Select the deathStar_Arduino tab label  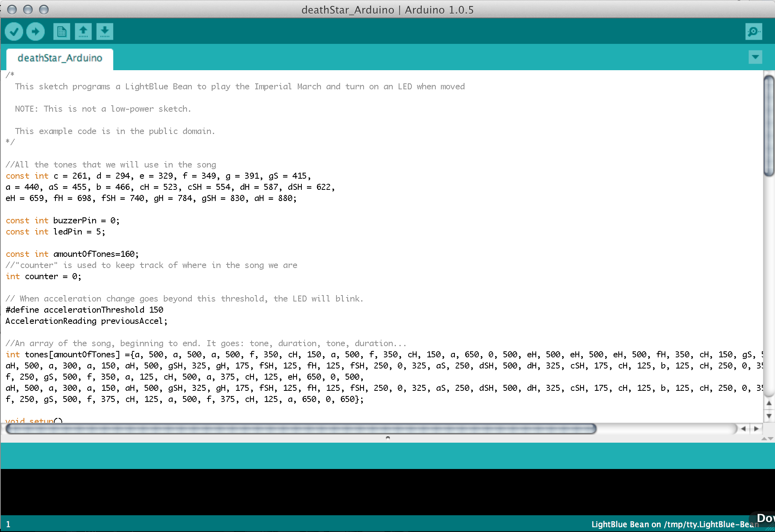59,57
